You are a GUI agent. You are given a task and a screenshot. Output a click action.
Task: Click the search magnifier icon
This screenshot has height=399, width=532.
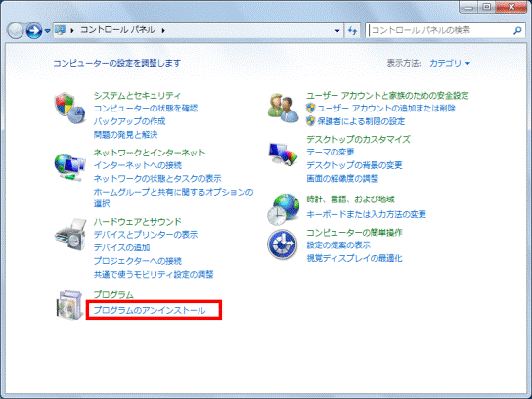pos(517,31)
